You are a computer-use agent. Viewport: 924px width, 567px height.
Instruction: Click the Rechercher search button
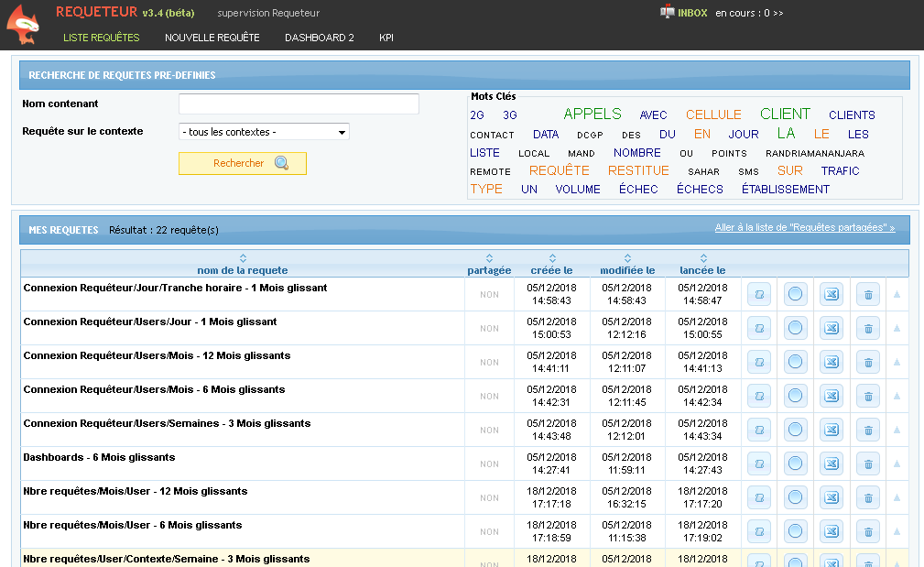242,163
